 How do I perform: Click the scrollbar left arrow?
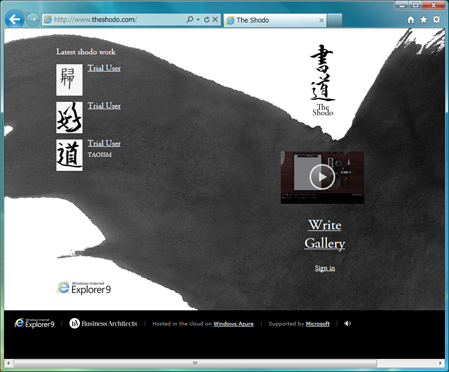(9, 363)
